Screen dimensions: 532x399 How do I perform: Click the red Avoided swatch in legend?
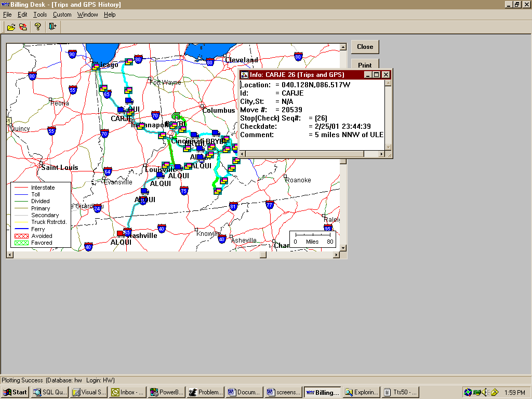point(21,236)
